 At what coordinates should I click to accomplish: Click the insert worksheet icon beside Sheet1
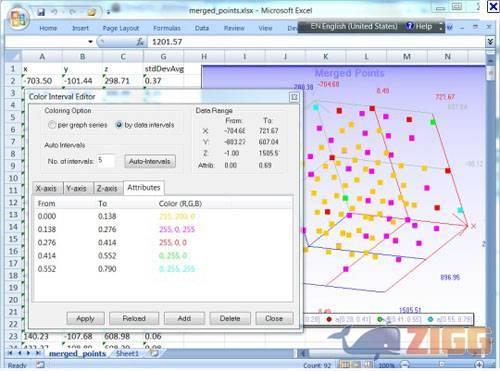click(154, 353)
